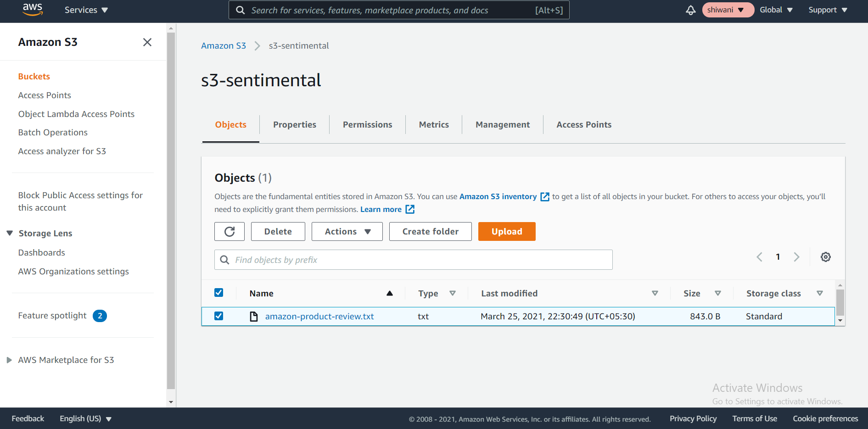Click the Delete button

tap(278, 232)
